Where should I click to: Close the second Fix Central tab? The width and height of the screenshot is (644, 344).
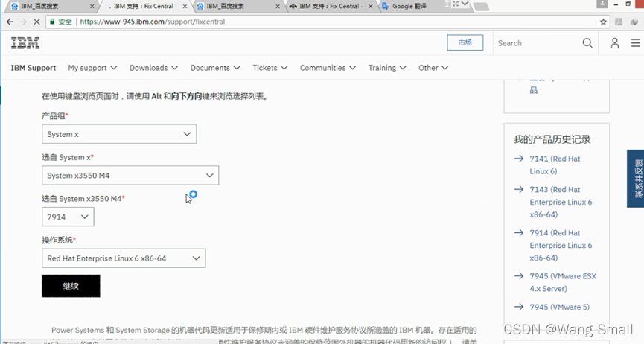tap(371, 6)
